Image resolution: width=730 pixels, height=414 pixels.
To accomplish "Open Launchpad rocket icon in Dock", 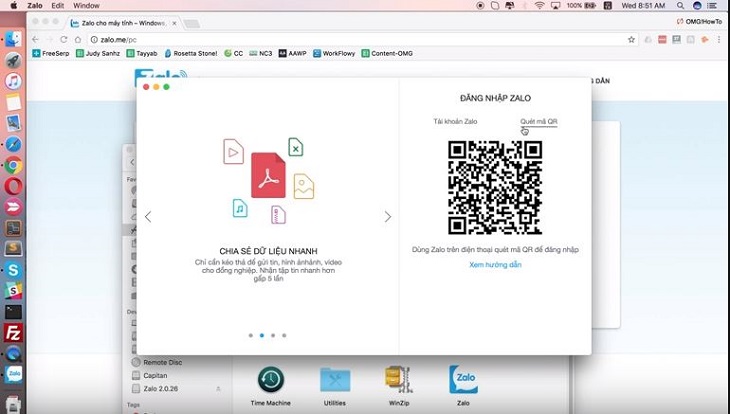I will coord(13,60).
